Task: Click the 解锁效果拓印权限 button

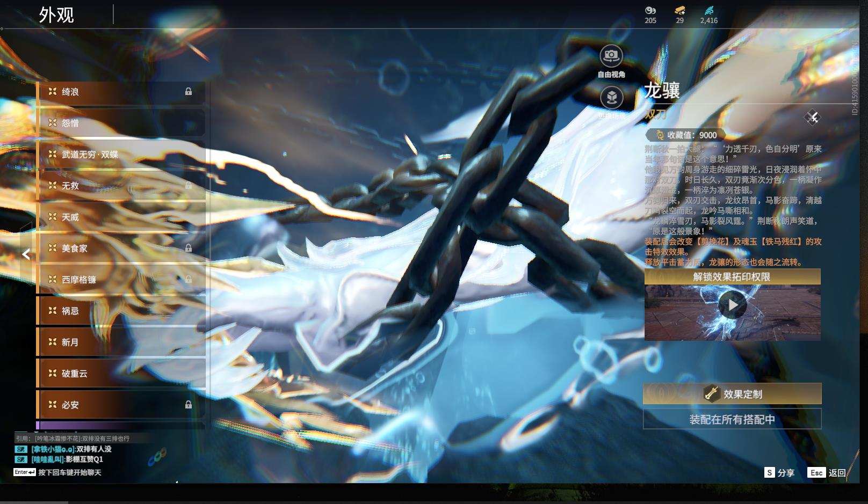Action: coord(732,277)
